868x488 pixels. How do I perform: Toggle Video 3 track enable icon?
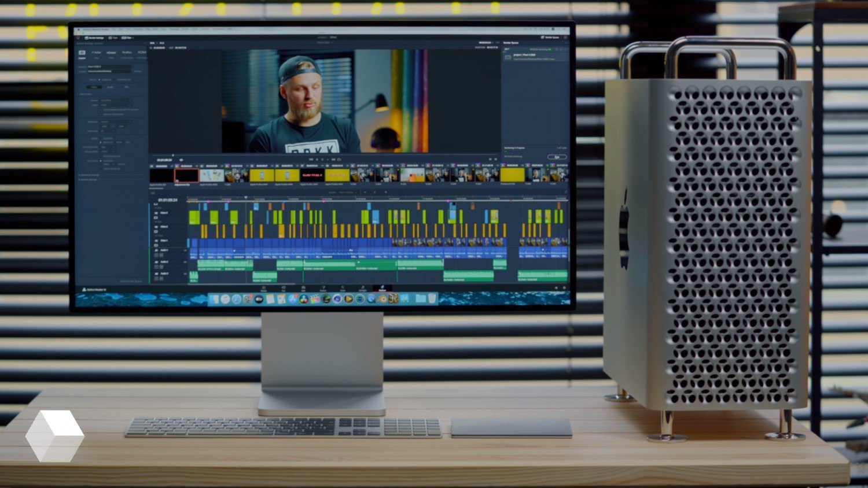click(156, 217)
